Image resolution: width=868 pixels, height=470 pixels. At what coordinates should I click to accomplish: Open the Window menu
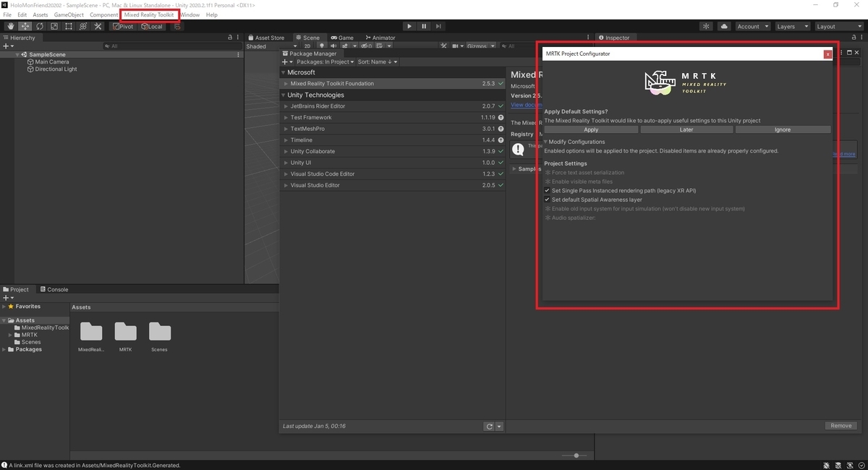[190, 14]
